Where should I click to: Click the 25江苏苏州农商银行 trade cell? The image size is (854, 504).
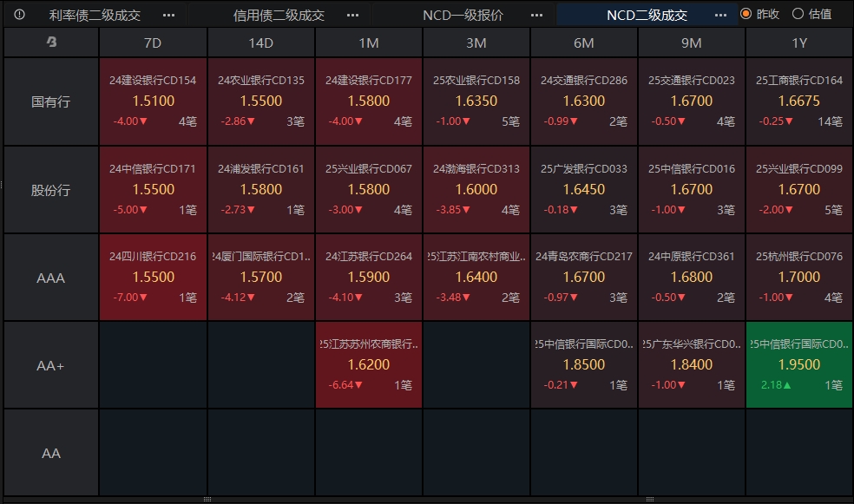[x=369, y=365]
